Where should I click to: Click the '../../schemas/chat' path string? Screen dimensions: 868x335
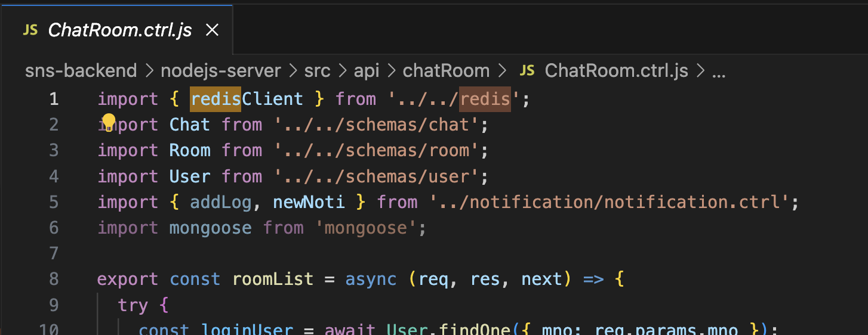tap(377, 125)
